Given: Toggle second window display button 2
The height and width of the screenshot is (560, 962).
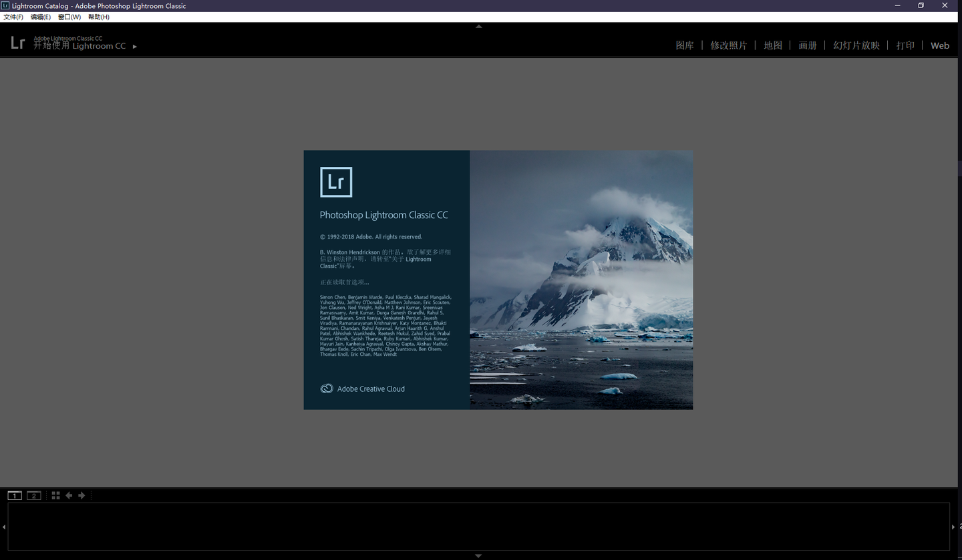Looking at the screenshot, I should pyautogui.click(x=34, y=495).
